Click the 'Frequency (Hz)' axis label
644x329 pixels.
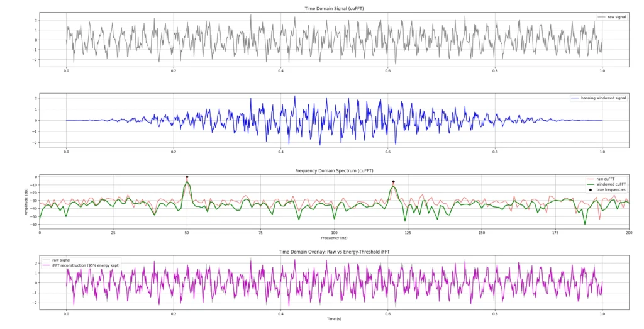click(334, 238)
